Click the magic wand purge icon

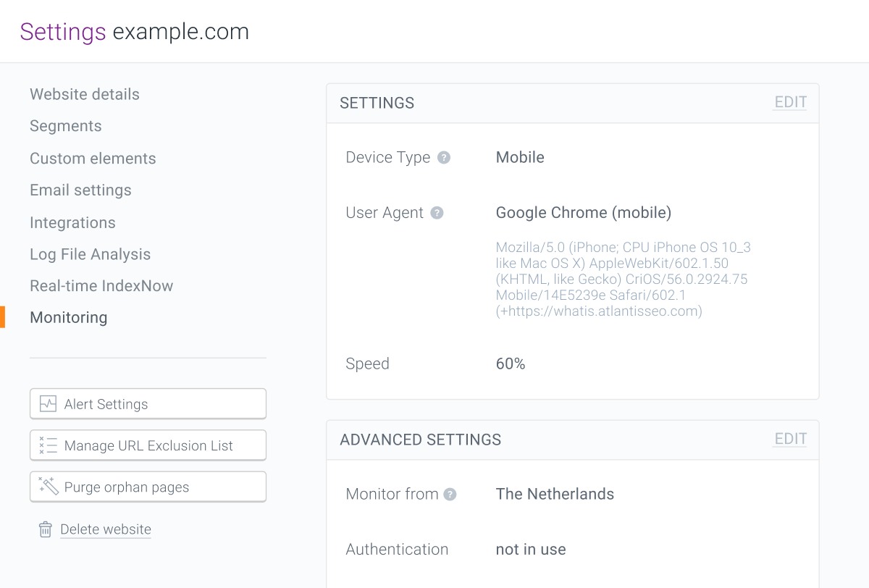[48, 486]
